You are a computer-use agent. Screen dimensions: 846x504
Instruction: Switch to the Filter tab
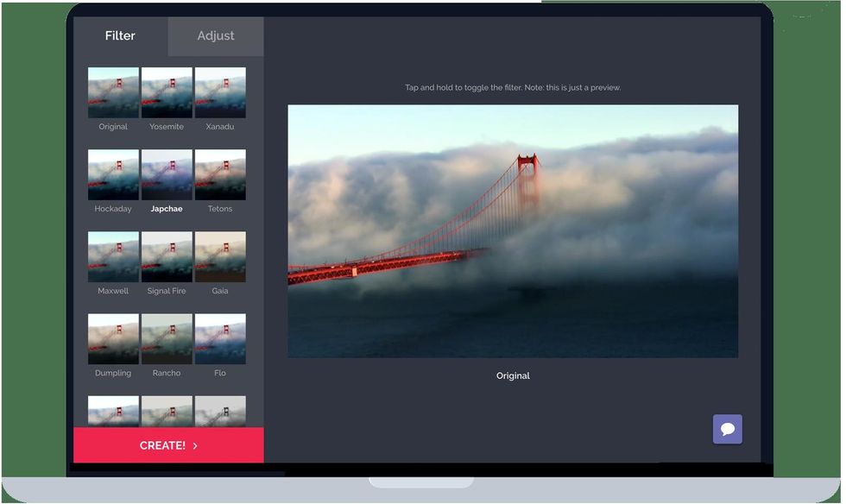[x=120, y=36]
